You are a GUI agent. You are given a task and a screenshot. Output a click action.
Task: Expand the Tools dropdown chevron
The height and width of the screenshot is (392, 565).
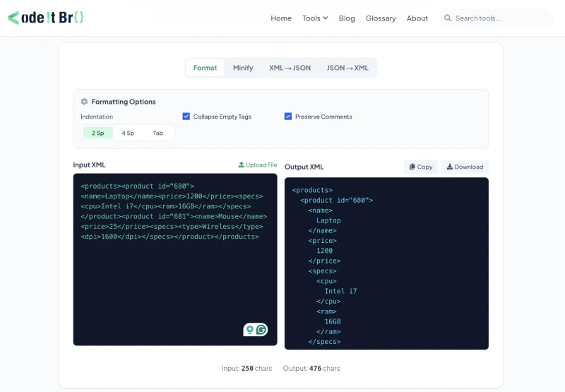click(326, 18)
